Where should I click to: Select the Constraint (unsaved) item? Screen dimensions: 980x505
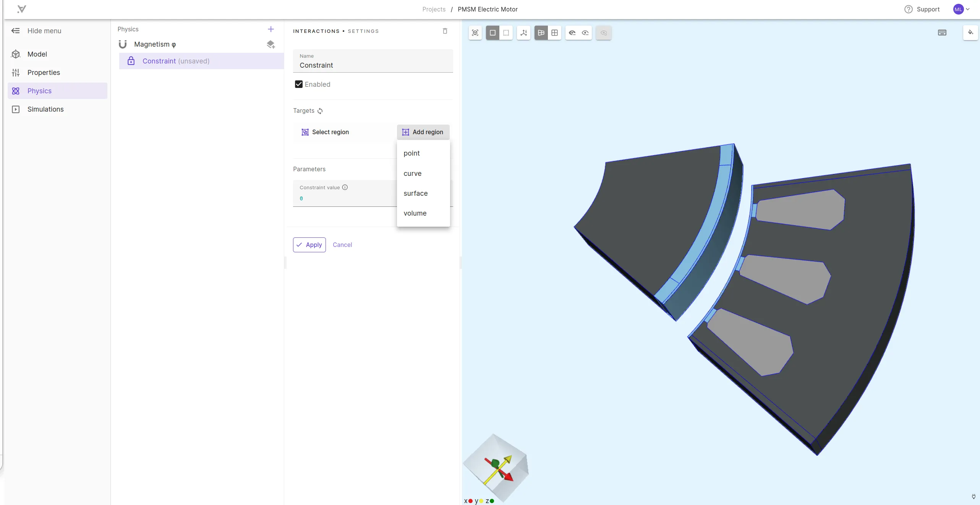(201, 61)
